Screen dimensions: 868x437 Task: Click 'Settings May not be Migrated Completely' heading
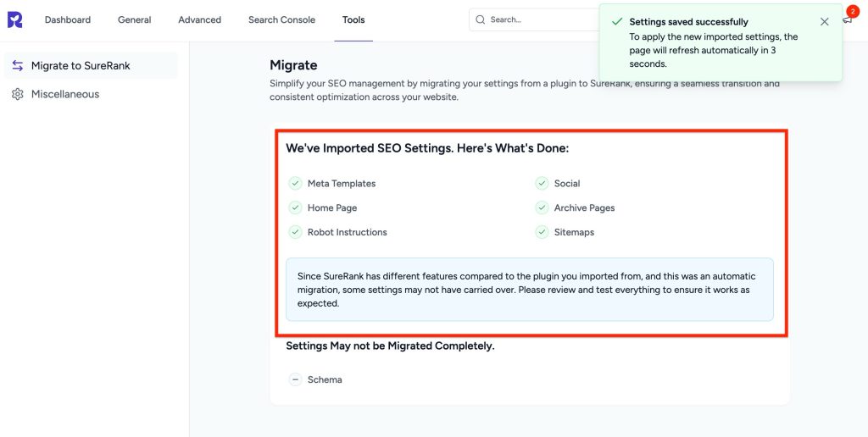[390, 346]
